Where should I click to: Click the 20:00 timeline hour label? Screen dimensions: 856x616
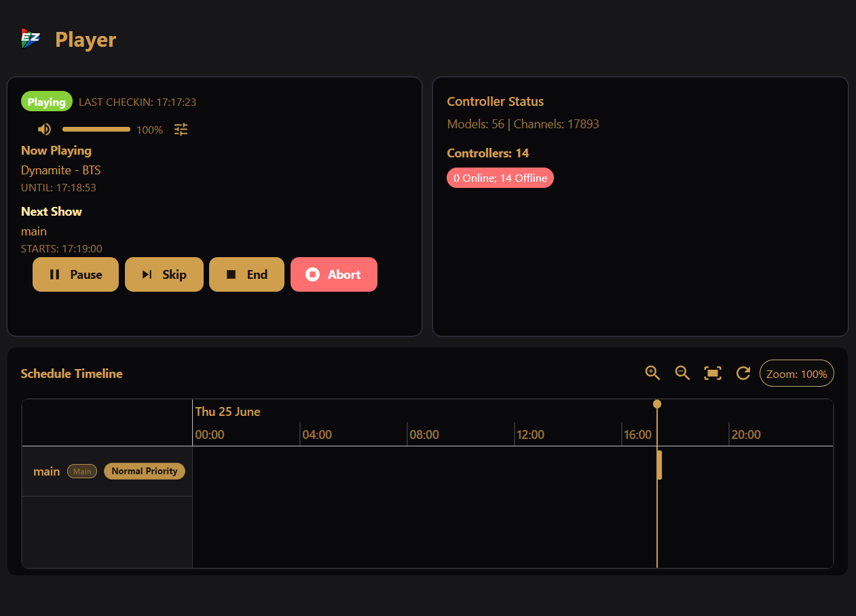[746, 434]
